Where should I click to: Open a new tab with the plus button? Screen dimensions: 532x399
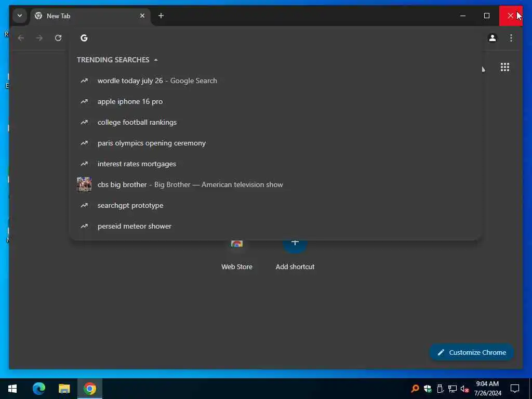[161, 16]
